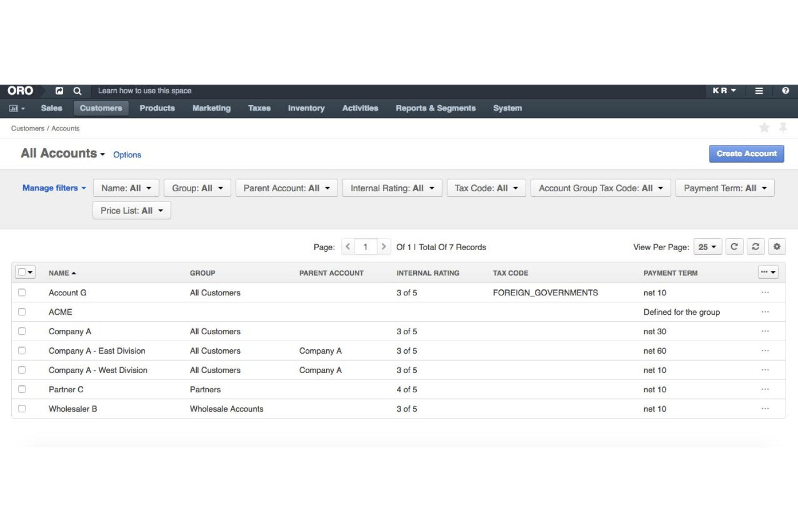Open the help question mark icon
798x532 pixels.
pyautogui.click(x=786, y=91)
